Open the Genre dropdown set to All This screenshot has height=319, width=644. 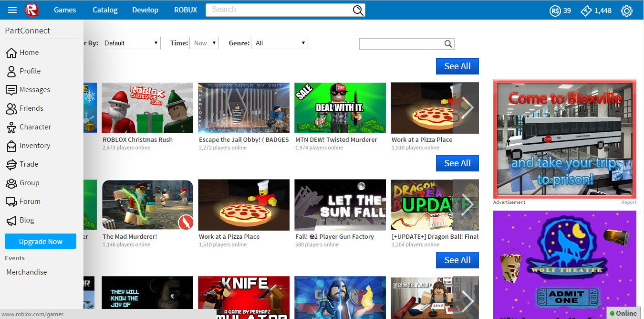click(280, 43)
